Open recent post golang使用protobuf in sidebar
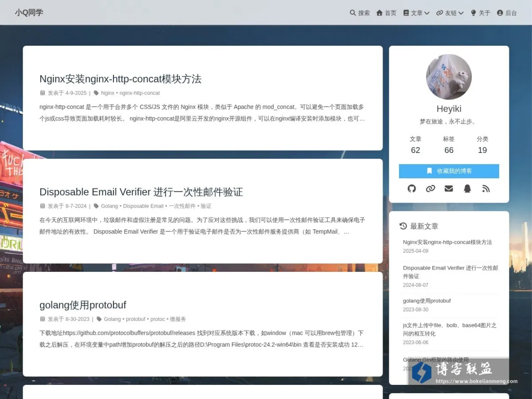The width and height of the screenshot is (532, 399). tap(427, 301)
